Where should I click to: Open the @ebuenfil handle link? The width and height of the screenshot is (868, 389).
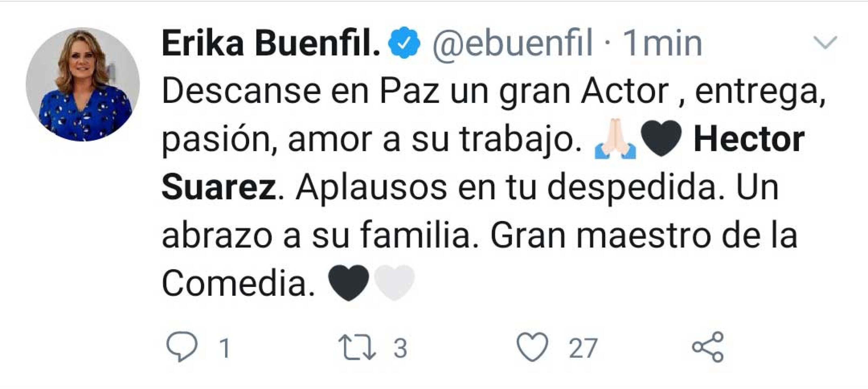tap(512, 44)
